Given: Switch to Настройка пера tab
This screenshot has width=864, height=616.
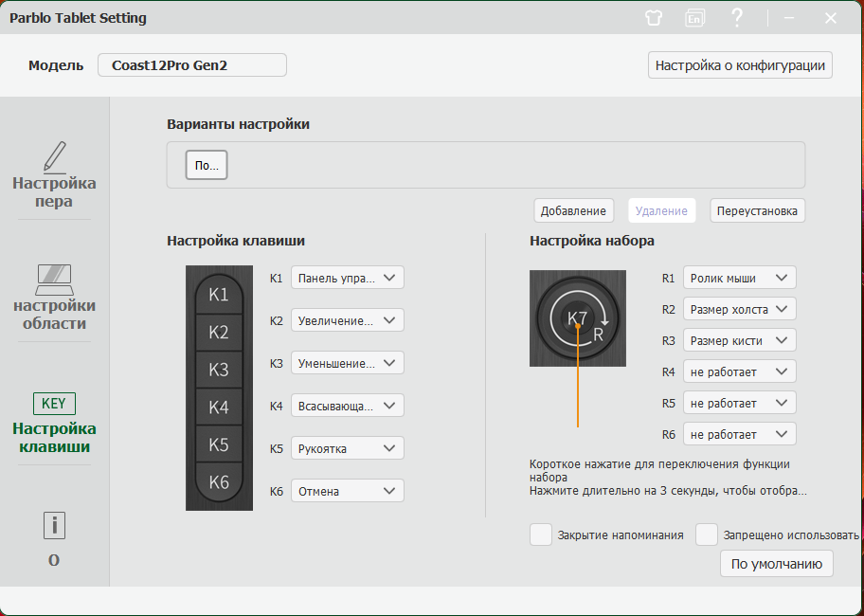Looking at the screenshot, I should [54, 175].
